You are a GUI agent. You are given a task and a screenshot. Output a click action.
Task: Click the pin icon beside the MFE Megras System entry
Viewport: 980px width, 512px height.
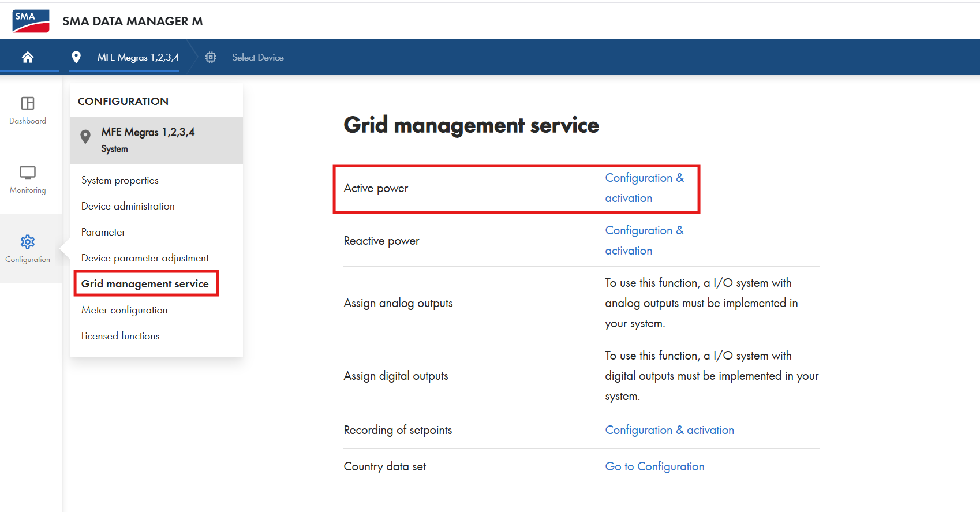[85, 136]
